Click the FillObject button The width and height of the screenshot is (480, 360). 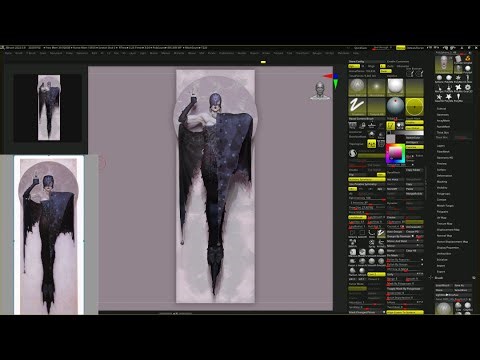click(x=414, y=142)
